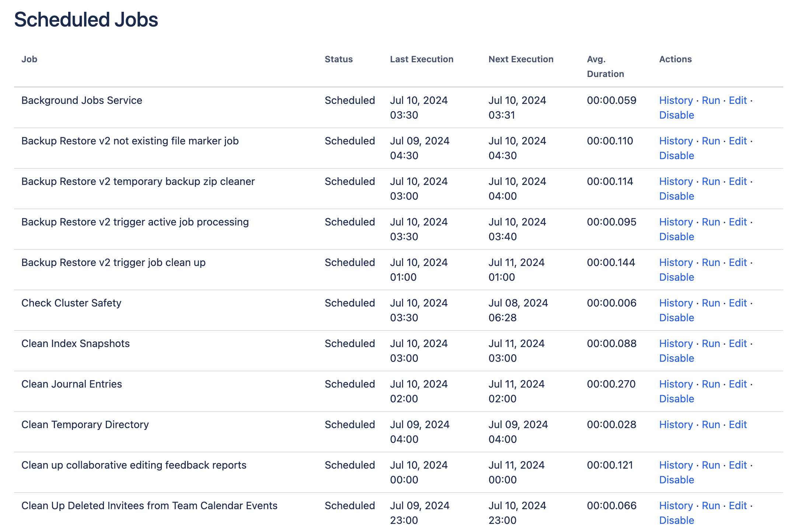This screenshot has height=532, width=799.
Task: Click the Next Execution column header
Action: coord(520,59)
